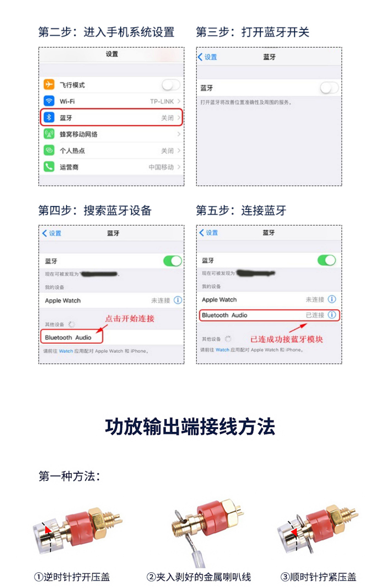Tap the blue Wi-Fi icon
The height and width of the screenshot is (588, 380).
49,101
